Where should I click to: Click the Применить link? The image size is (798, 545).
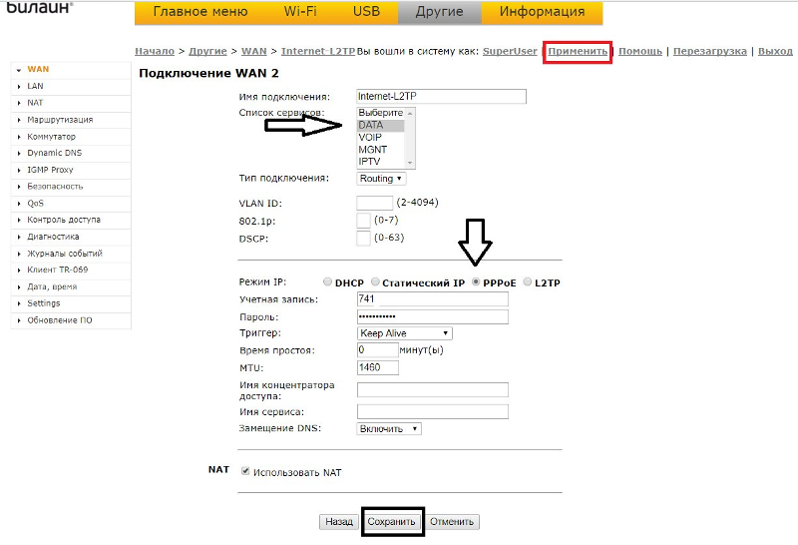578,51
